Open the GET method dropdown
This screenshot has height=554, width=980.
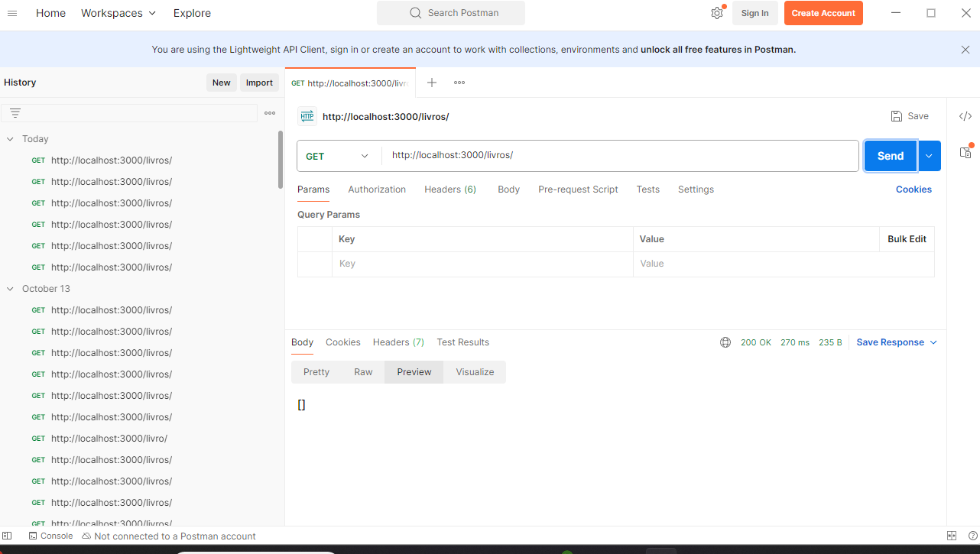point(338,156)
